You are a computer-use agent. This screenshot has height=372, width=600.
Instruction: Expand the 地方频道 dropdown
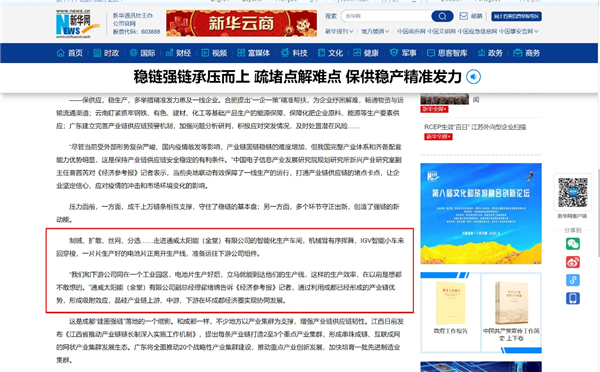pos(375,31)
